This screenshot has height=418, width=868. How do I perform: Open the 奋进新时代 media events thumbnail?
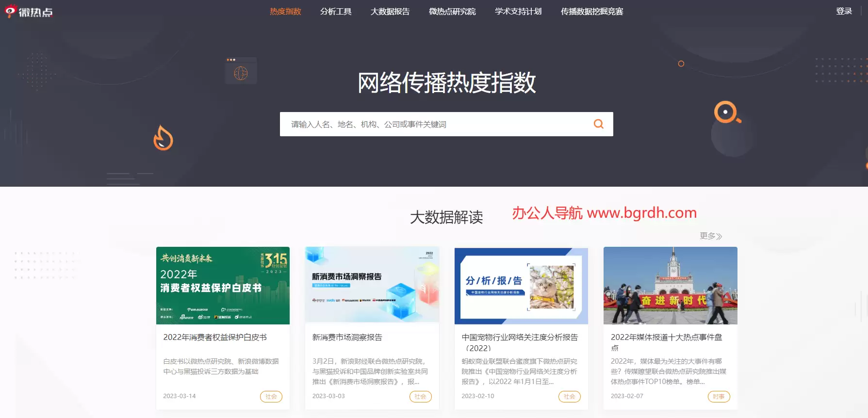(671, 286)
